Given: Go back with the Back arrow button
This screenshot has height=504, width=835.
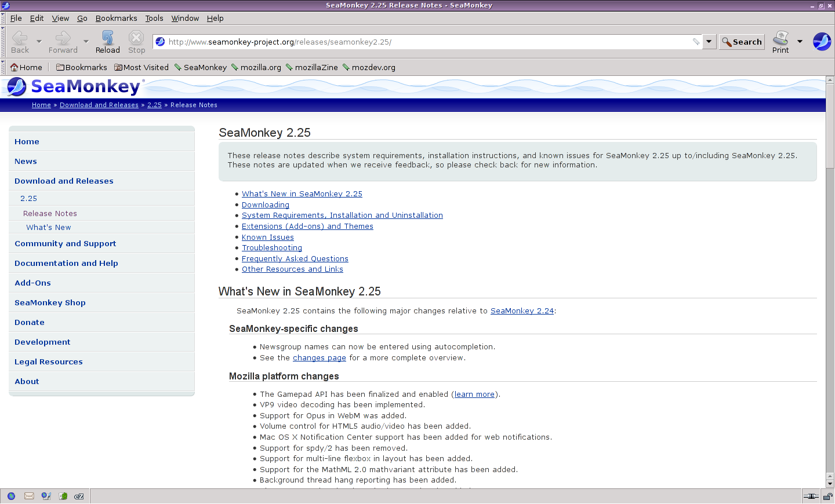Looking at the screenshot, I should pyautogui.click(x=20, y=42).
